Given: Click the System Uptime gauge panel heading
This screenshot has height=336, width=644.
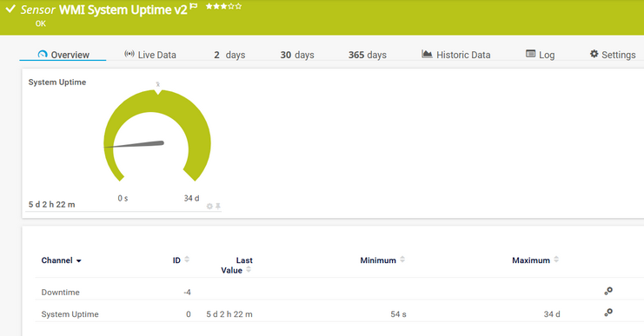Looking at the screenshot, I should point(57,82).
